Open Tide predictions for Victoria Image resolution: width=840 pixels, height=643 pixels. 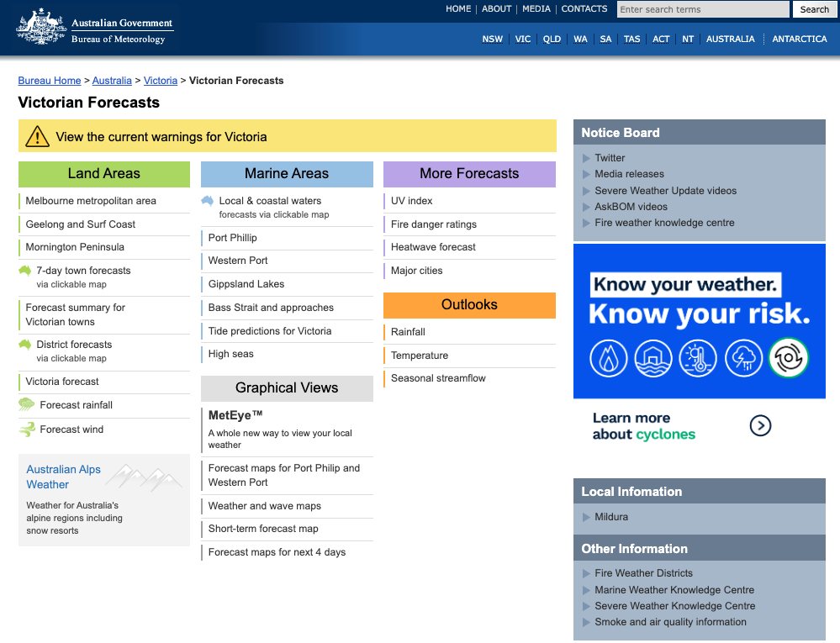(270, 331)
